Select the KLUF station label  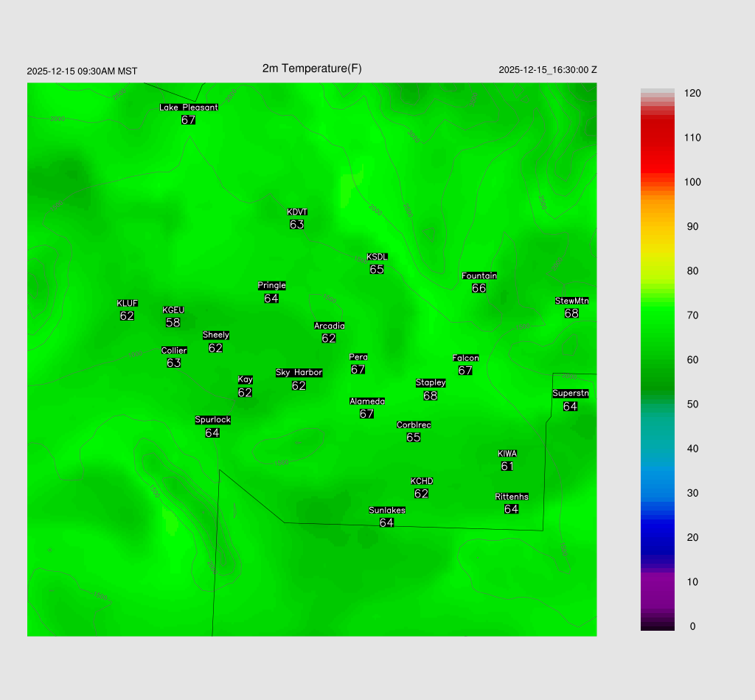pos(128,304)
